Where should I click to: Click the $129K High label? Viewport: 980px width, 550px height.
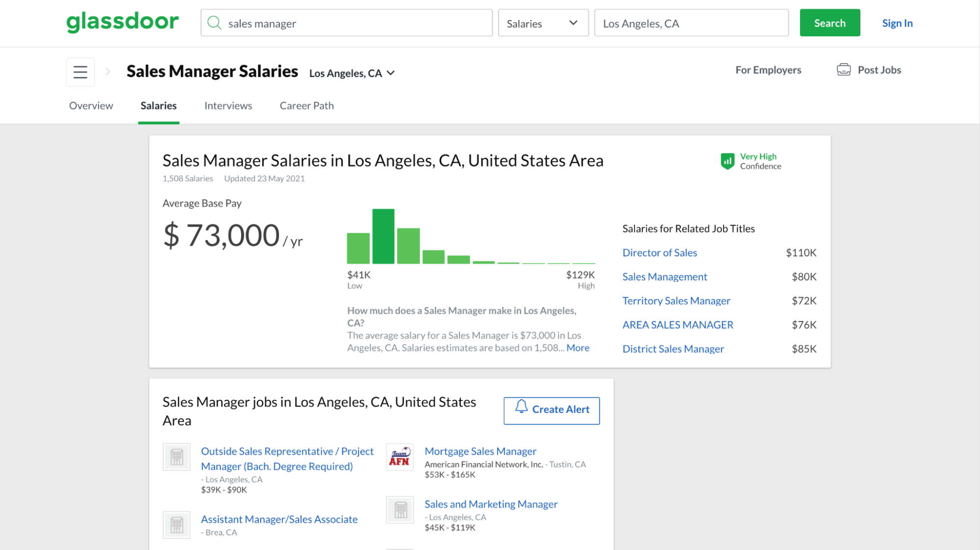(580, 279)
